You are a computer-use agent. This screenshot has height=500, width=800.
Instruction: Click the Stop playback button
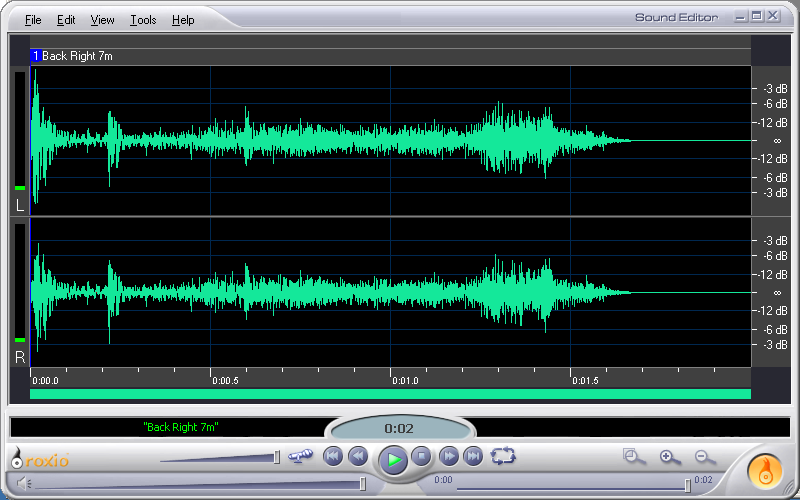422,457
